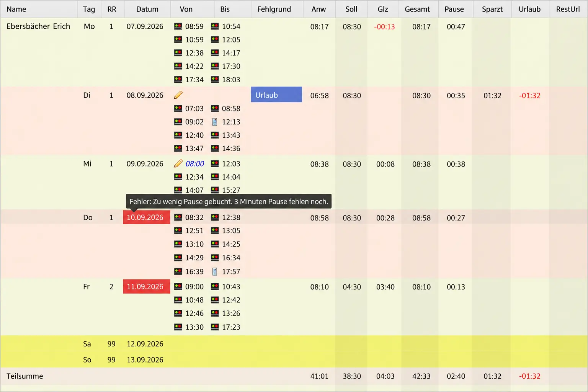The image size is (588, 392).
Task: Select the terminal icon beside 13:30
Action: pos(178,327)
